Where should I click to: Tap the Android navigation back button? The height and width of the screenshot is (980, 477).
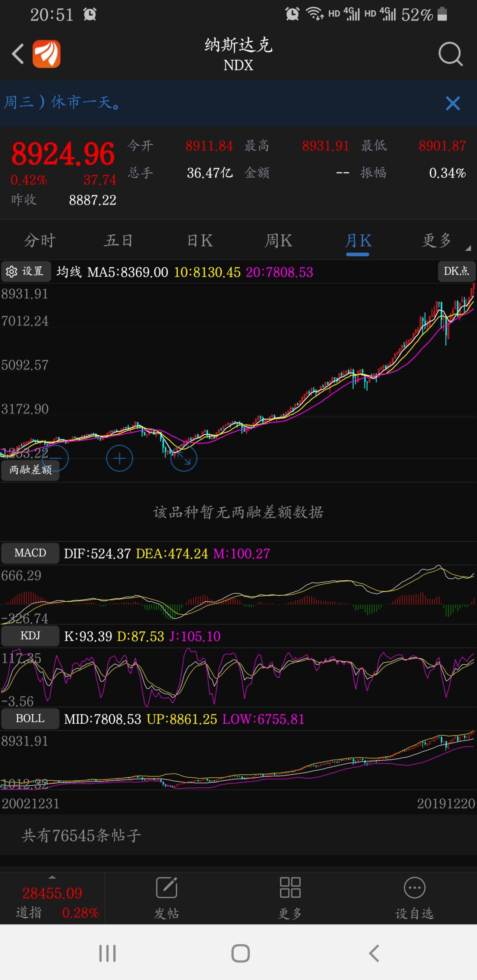tap(374, 954)
